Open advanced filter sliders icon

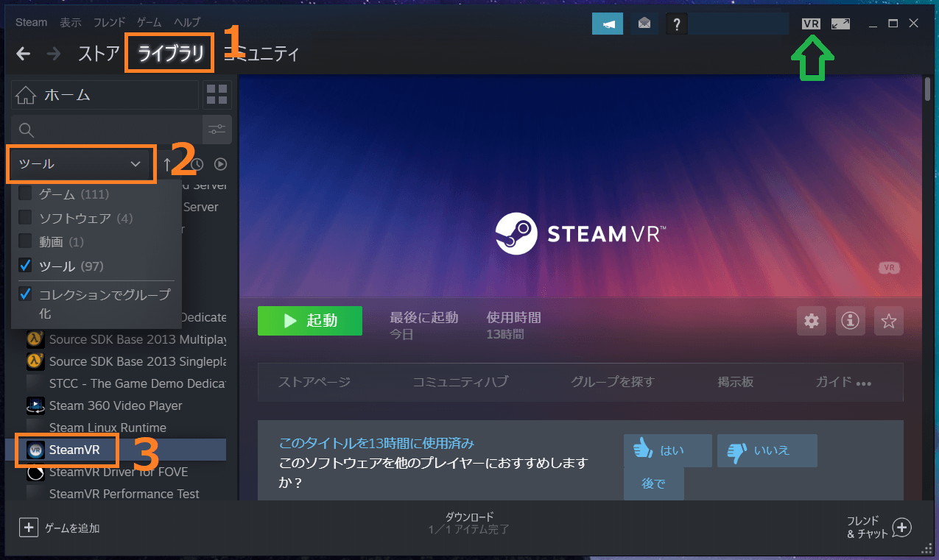tap(217, 130)
